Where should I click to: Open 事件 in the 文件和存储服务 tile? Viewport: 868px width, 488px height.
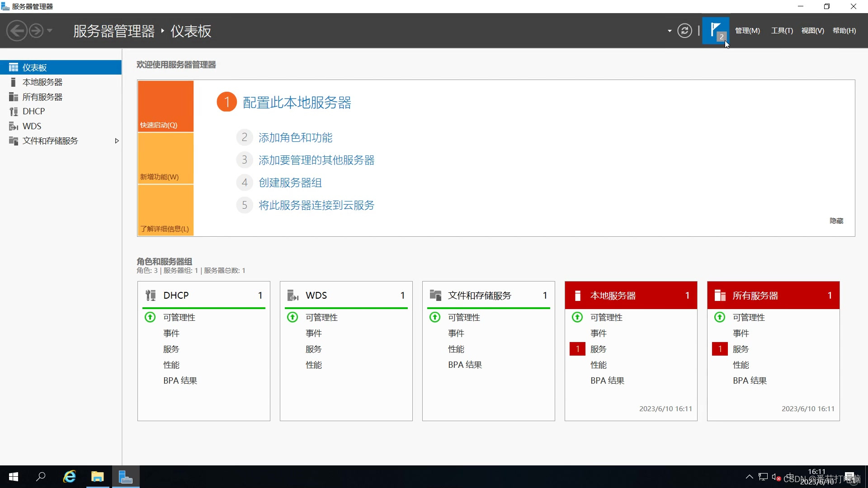[x=456, y=333]
